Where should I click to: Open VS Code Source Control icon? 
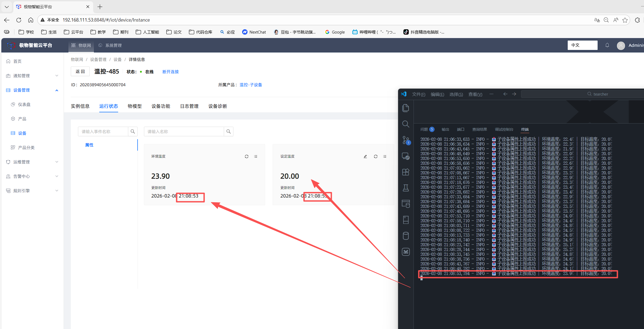(406, 140)
